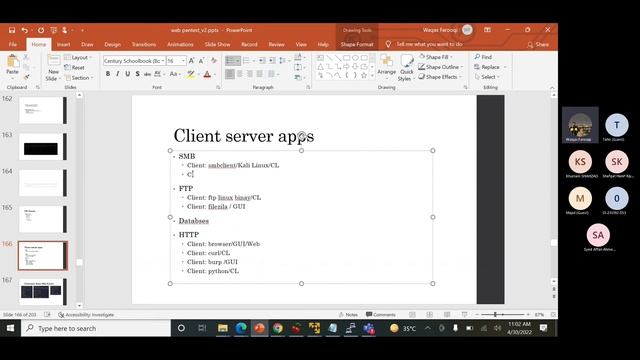Image resolution: width=640 pixels, height=360 pixels.
Task: Save the presentation using the Save icon
Action: pyautogui.click(x=12, y=30)
